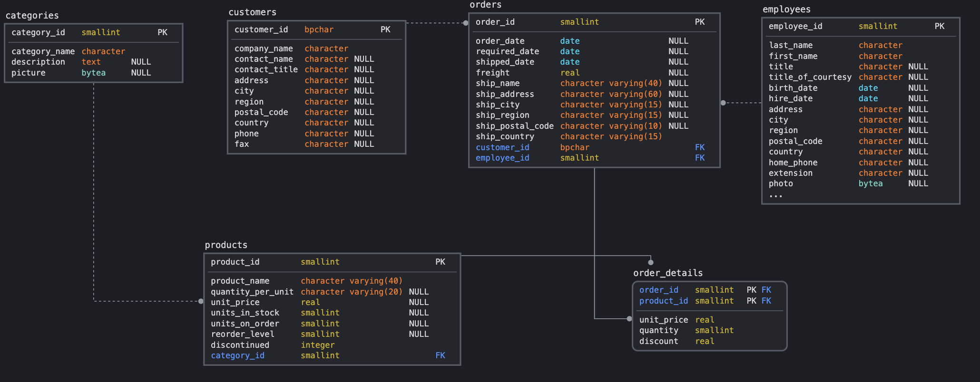The width and height of the screenshot is (980, 382).
Task: Click connector dot on orders order_id
Action: 466,23
